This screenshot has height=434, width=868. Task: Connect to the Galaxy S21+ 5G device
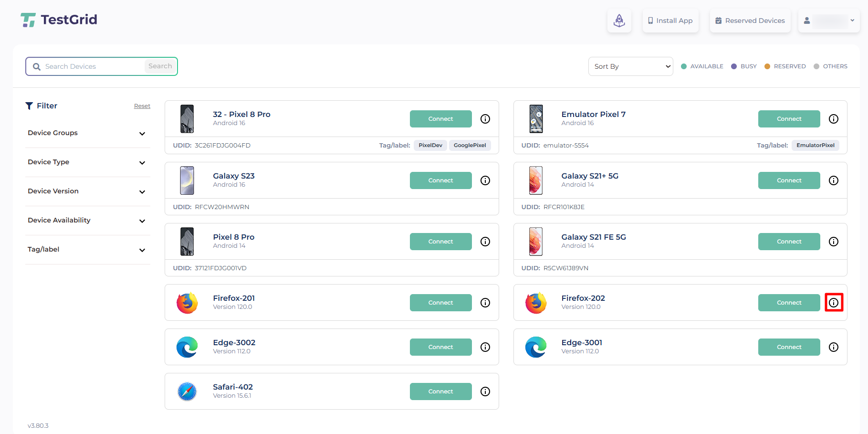[789, 180]
